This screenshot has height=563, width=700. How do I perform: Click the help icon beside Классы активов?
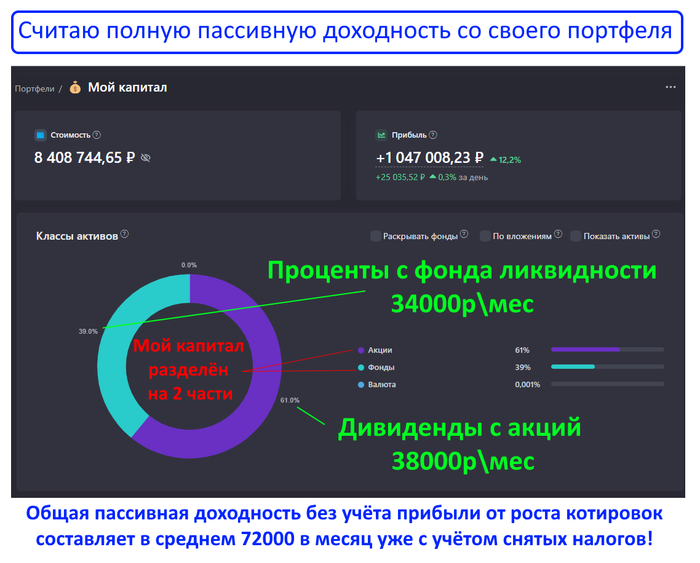click(125, 235)
